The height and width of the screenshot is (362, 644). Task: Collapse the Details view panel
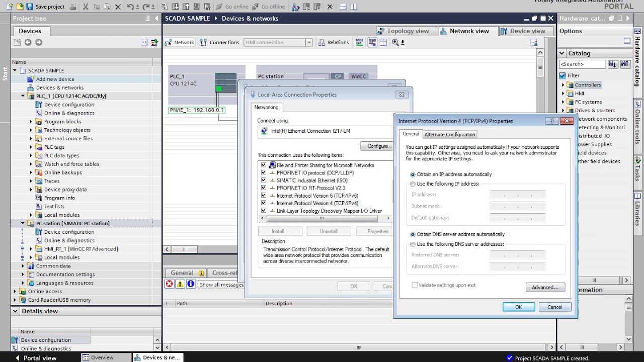16,311
